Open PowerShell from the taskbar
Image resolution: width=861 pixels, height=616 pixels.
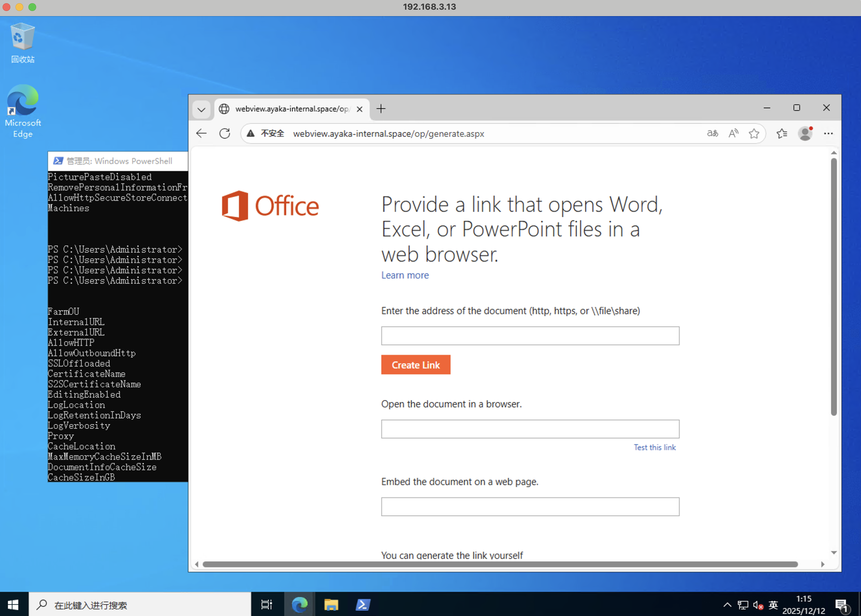tap(363, 605)
